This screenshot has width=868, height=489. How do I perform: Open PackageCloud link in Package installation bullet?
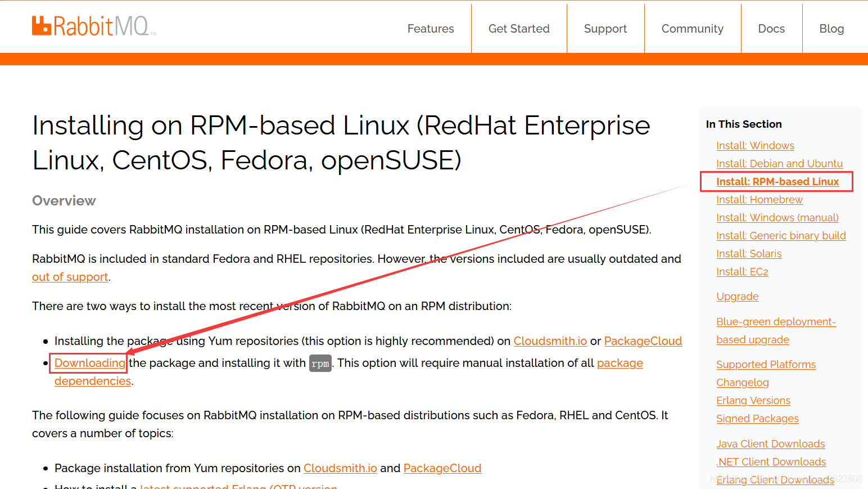[x=442, y=468]
